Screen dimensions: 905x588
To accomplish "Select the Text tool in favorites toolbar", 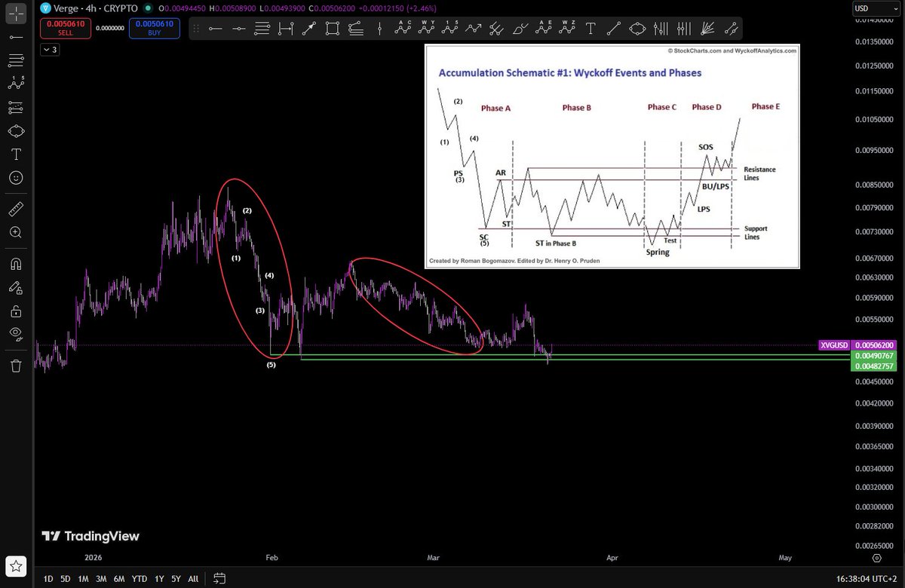I will (x=591, y=29).
